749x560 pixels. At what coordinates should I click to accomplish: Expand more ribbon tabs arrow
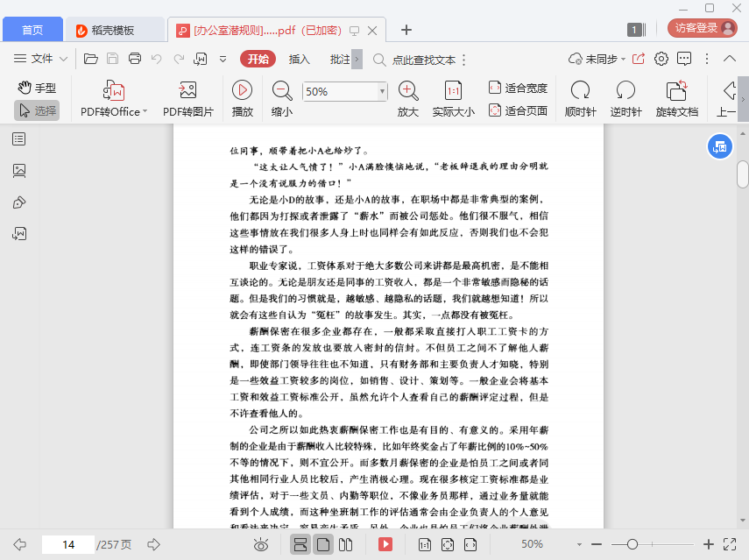(x=357, y=60)
